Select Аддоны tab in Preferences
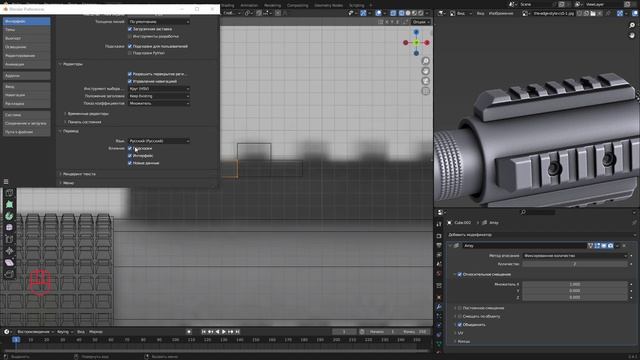 pos(27,76)
